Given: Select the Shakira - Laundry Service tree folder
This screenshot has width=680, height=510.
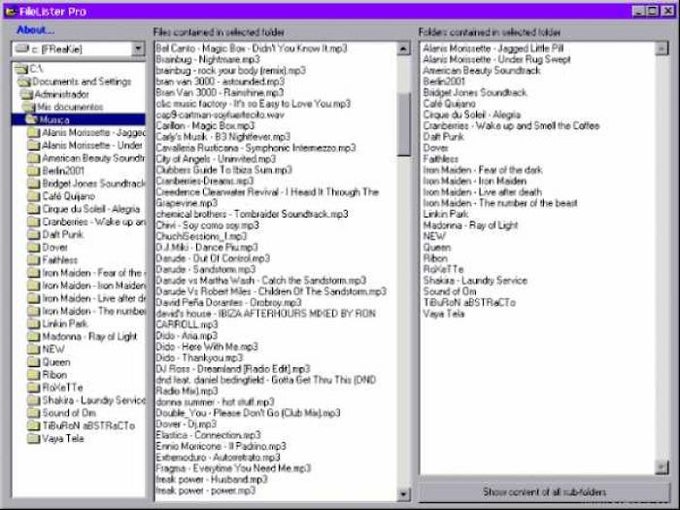Looking at the screenshot, I should (94, 400).
